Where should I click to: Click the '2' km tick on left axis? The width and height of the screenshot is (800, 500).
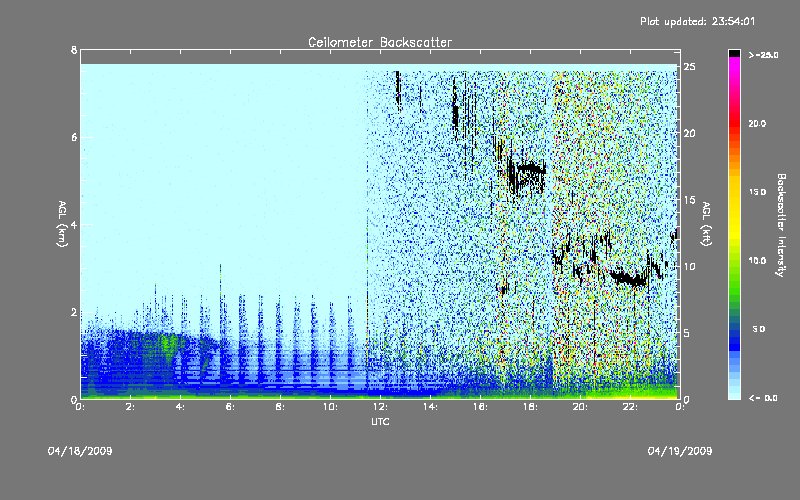click(74, 312)
